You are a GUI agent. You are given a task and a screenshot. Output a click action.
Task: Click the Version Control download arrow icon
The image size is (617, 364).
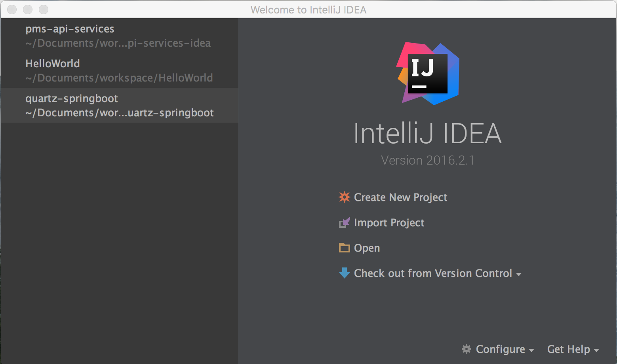tap(345, 273)
